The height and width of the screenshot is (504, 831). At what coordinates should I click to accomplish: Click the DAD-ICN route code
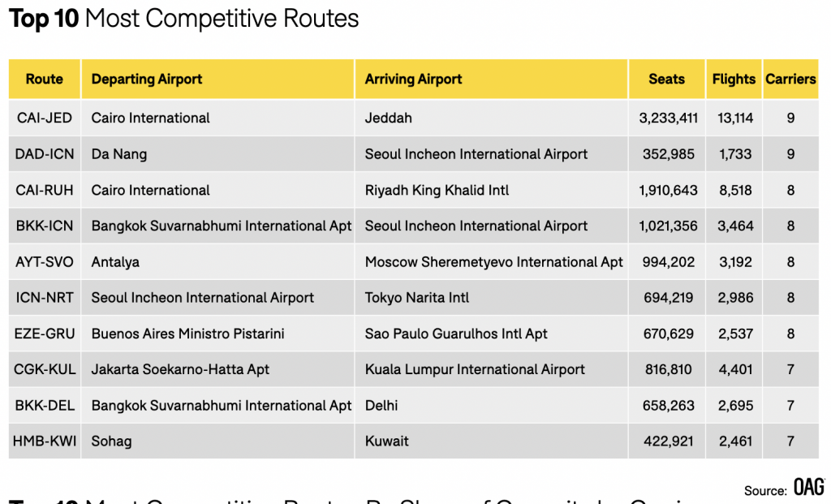click(45, 154)
